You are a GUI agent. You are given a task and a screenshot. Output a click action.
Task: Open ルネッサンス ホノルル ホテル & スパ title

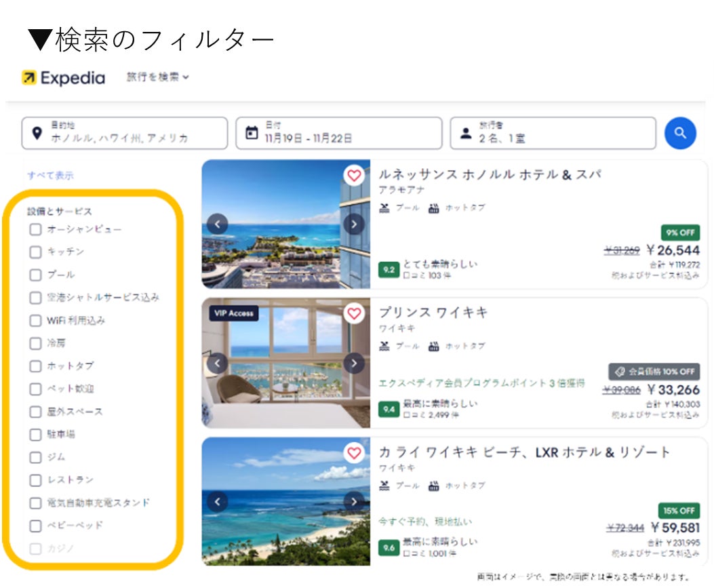point(490,174)
